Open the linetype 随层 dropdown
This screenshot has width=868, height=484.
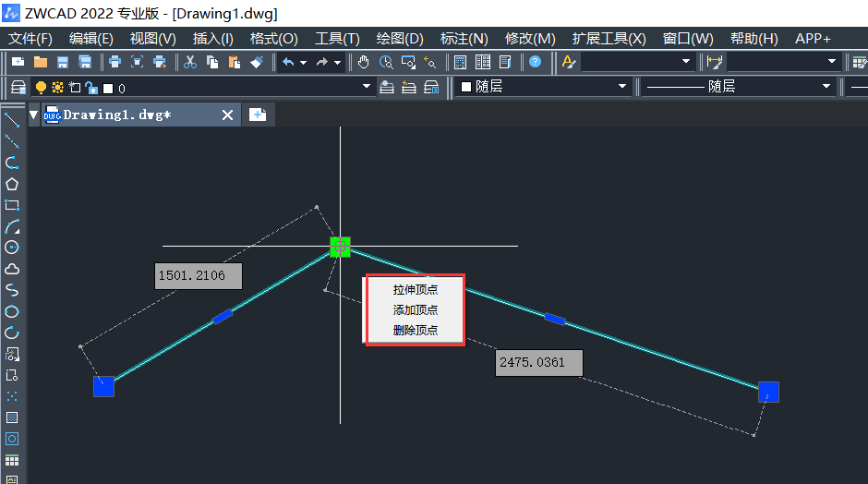[x=826, y=87]
